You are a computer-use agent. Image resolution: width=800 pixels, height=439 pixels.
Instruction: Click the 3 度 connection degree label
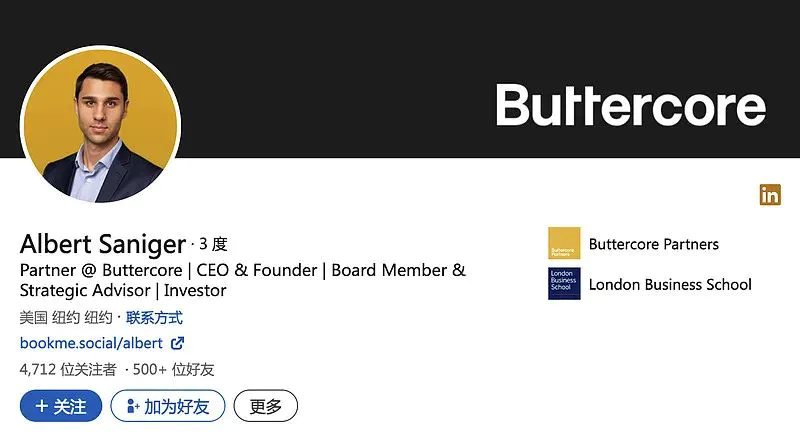pyautogui.click(x=213, y=243)
